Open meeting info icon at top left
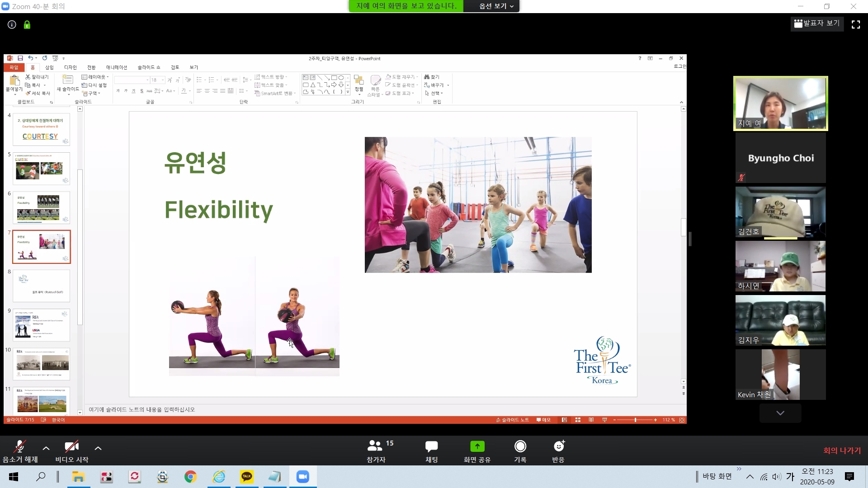 [x=12, y=25]
